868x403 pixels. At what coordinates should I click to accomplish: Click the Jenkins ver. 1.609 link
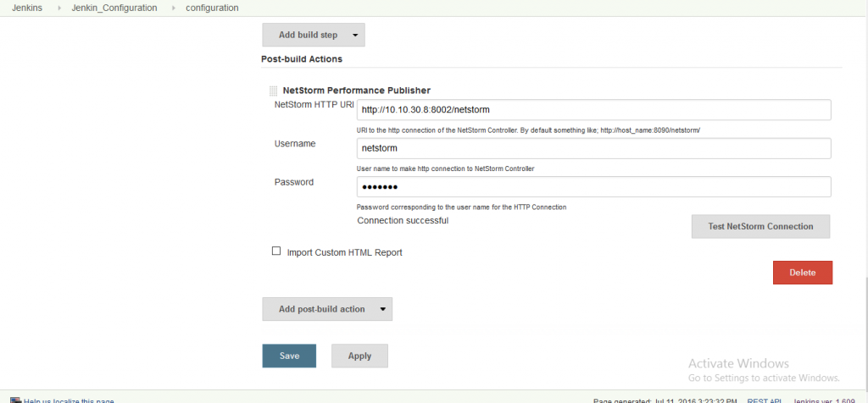point(824,400)
